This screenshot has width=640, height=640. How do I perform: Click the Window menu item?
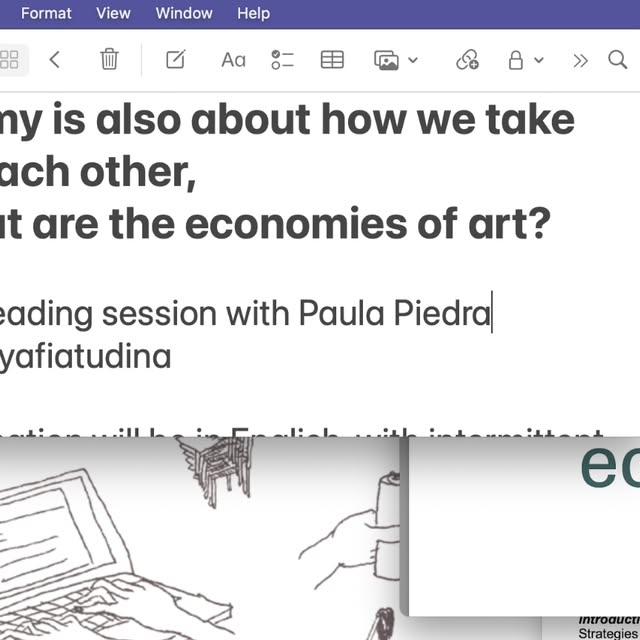184,13
